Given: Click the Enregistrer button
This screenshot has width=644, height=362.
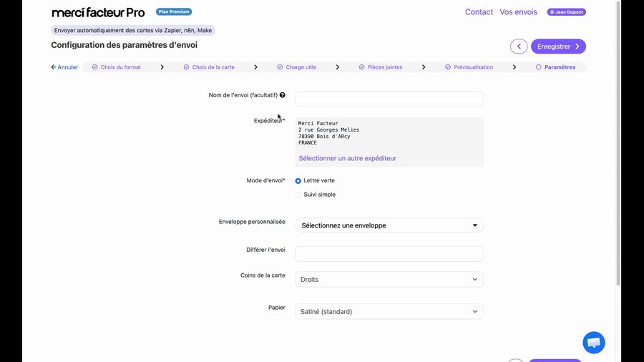Looking at the screenshot, I should click(x=558, y=47).
